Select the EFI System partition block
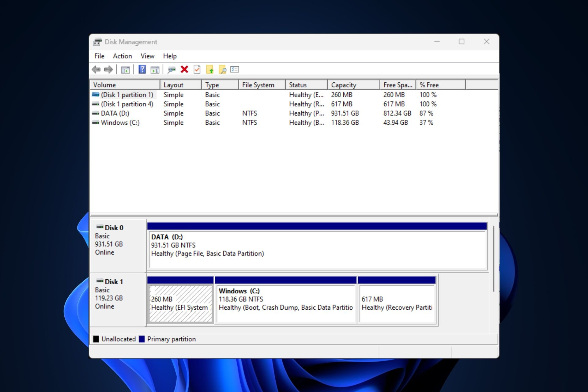 point(180,302)
